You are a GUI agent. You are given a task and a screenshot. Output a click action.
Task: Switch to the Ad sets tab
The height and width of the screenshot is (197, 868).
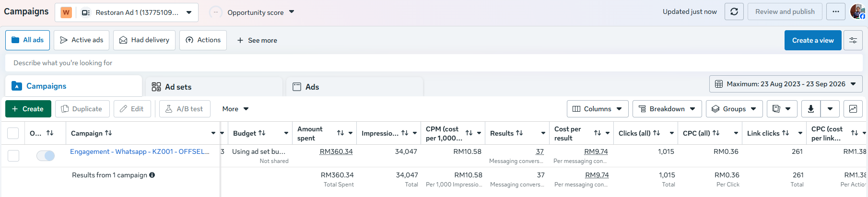point(214,87)
